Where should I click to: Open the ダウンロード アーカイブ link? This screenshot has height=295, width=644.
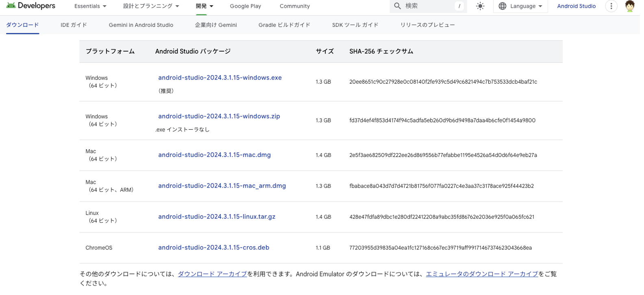pos(212,274)
